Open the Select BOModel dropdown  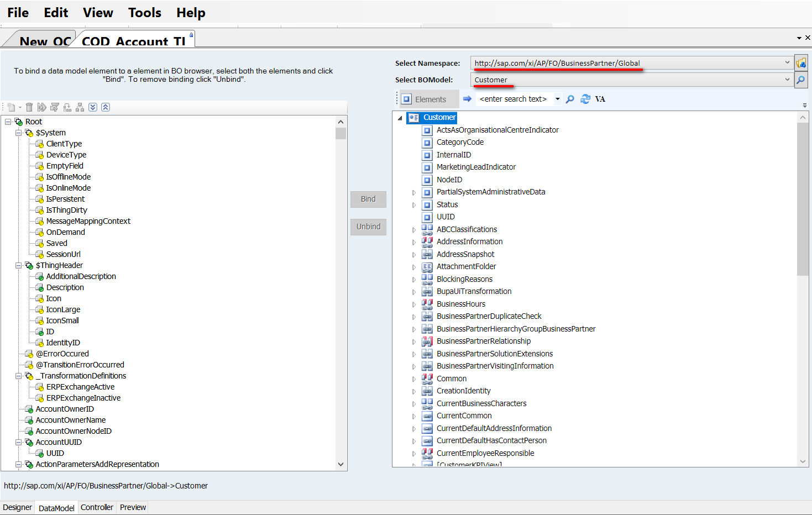(x=787, y=80)
